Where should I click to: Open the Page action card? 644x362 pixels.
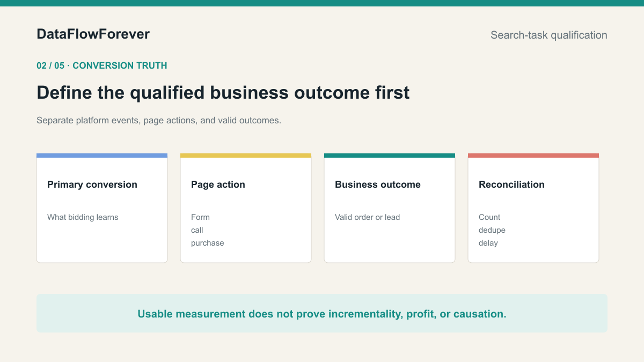[246, 208]
